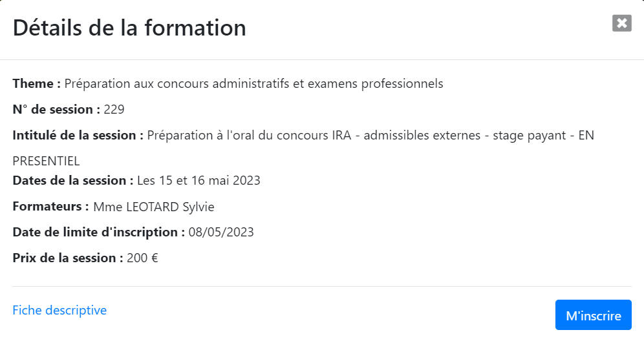Click the 200 € price value
Image resolution: width=644 pixels, height=341 pixels.
(142, 258)
